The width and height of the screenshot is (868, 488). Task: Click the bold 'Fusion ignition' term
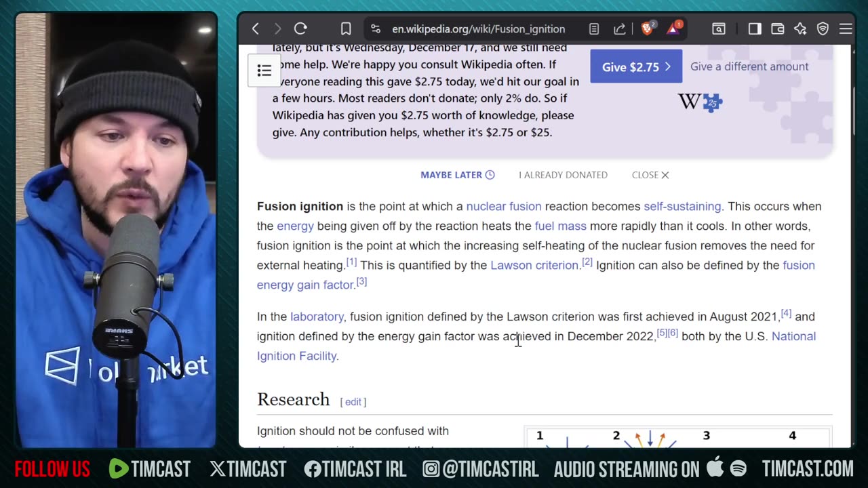(300, 206)
